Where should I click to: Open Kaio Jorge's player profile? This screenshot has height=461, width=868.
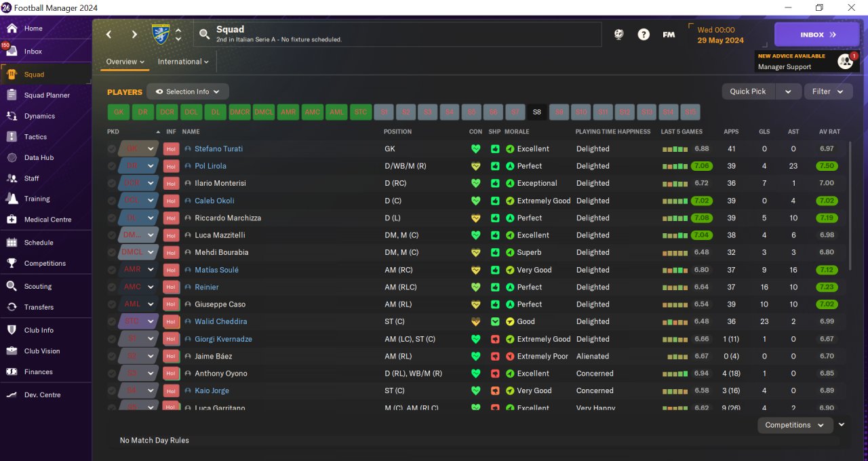[x=212, y=391]
